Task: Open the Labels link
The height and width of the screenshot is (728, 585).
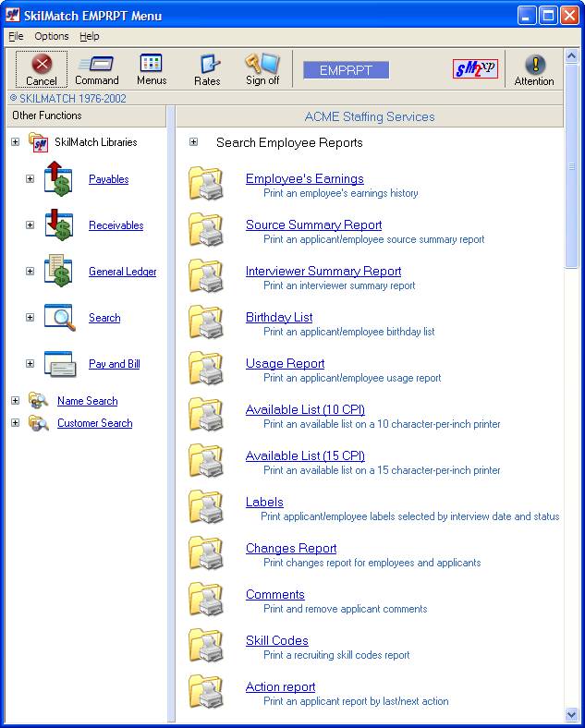Action: (x=264, y=502)
